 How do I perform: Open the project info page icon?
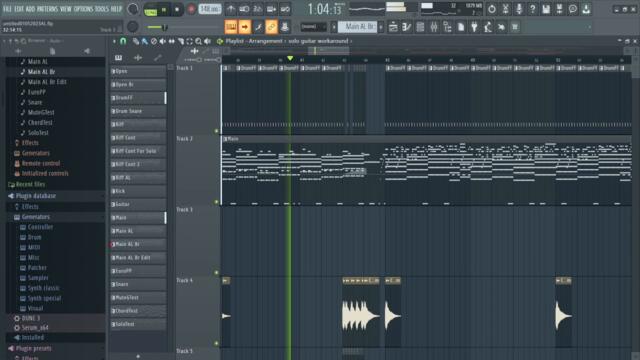point(460,27)
